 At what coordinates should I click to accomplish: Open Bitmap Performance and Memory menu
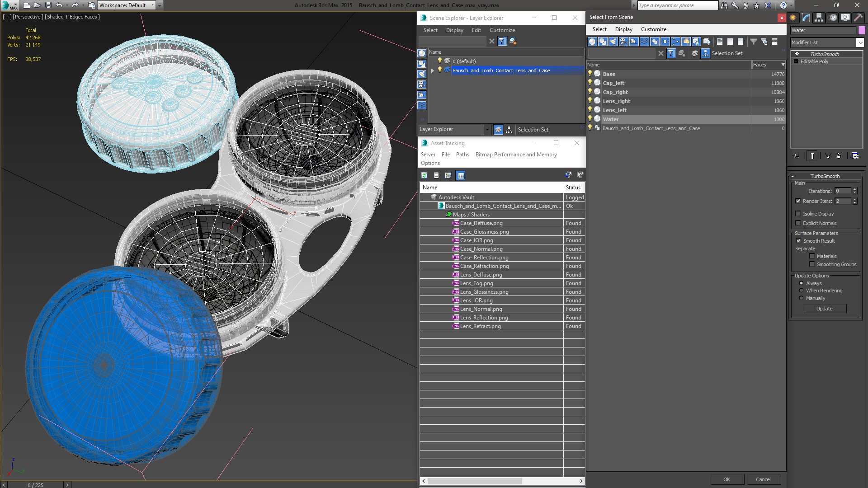516,155
